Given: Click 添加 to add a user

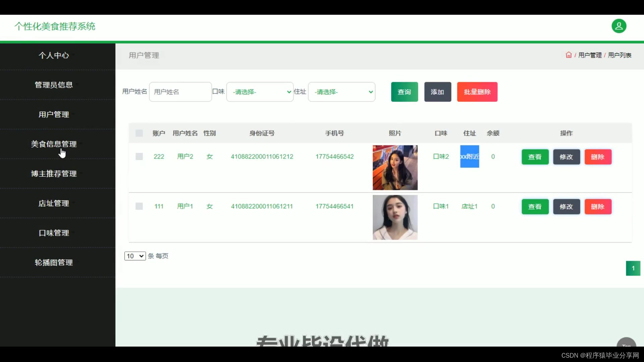Looking at the screenshot, I should pyautogui.click(x=437, y=92).
